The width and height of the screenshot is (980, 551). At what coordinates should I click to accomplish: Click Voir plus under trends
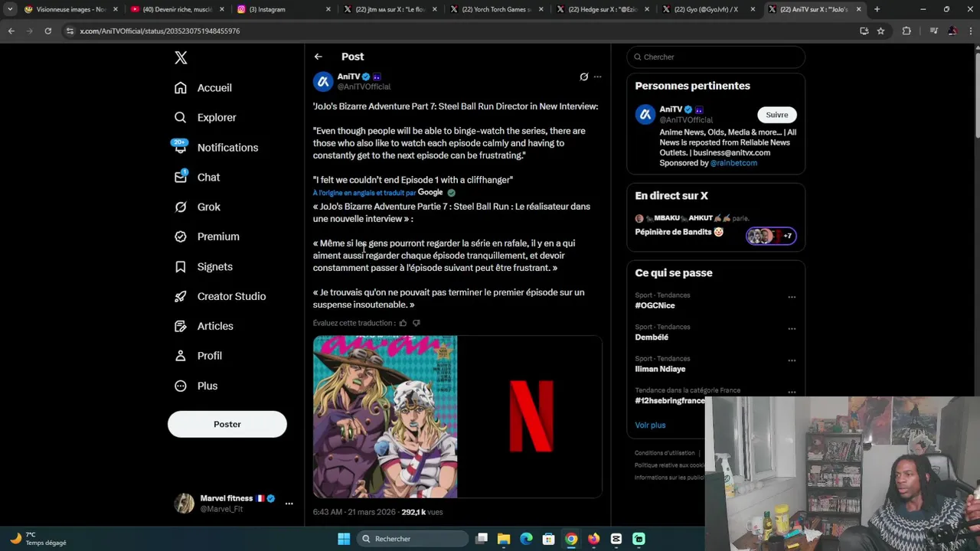(650, 425)
